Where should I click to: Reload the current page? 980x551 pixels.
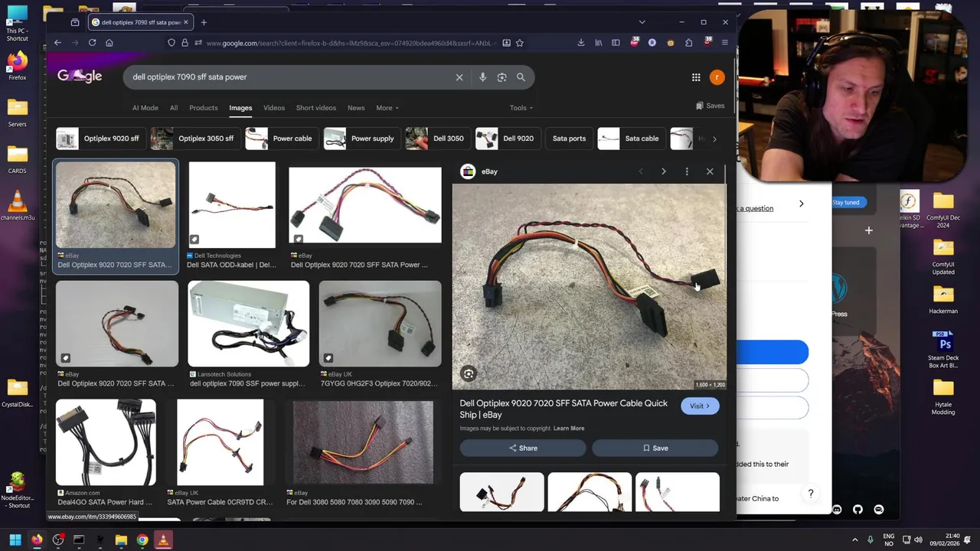coord(92,43)
